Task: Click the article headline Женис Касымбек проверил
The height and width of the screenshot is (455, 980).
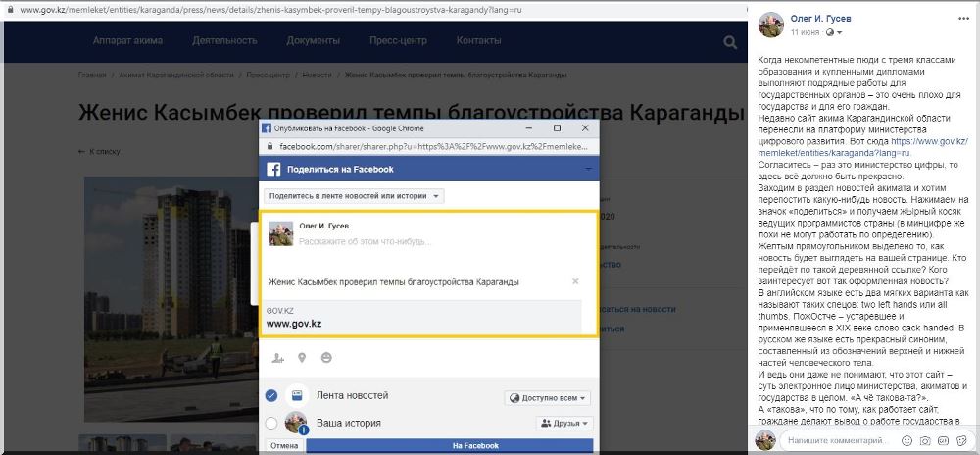Action: click(x=412, y=113)
